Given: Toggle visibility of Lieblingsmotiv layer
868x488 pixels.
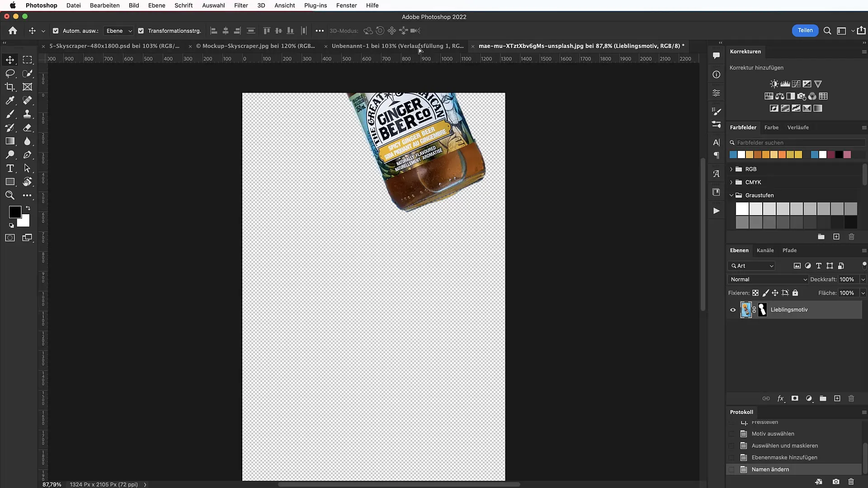Looking at the screenshot, I should point(733,309).
